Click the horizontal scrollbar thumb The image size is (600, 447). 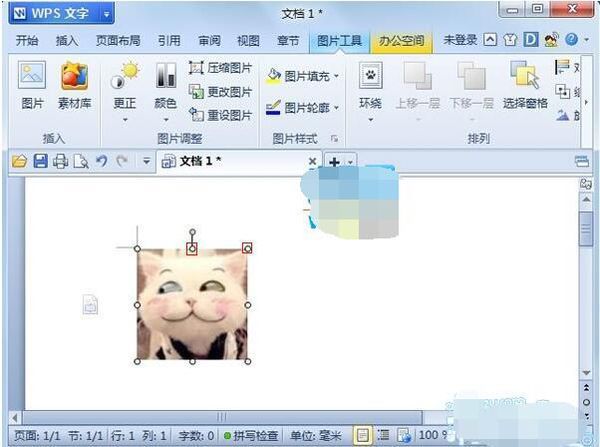223,416
